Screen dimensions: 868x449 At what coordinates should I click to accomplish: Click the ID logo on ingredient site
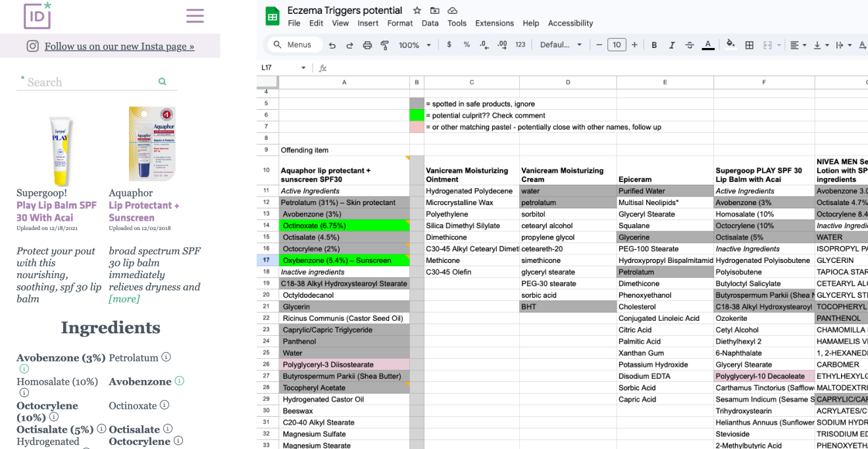click(38, 16)
